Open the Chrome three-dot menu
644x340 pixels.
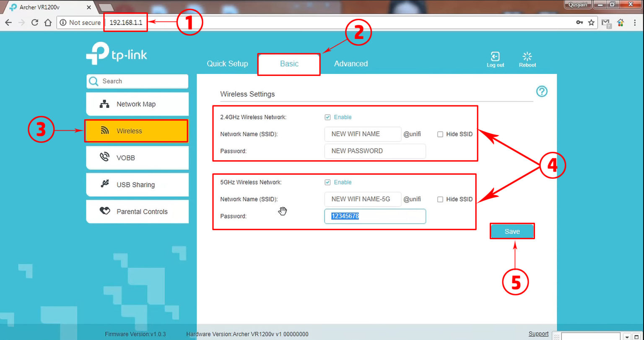pyautogui.click(x=635, y=23)
